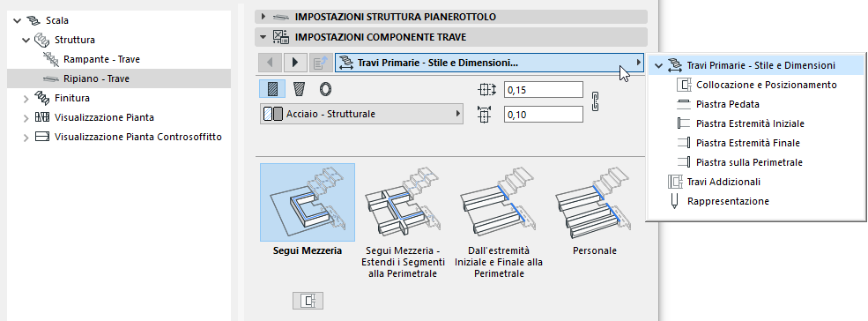The image size is (868, 321).
Task: Click the Visualizzazione Pianta Controsoffitto icon
Action: click(42, 137)
